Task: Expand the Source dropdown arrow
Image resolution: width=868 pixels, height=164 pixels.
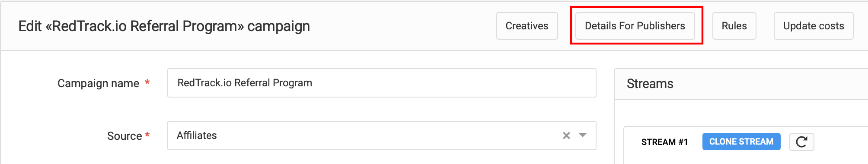Action: [583, 136]
